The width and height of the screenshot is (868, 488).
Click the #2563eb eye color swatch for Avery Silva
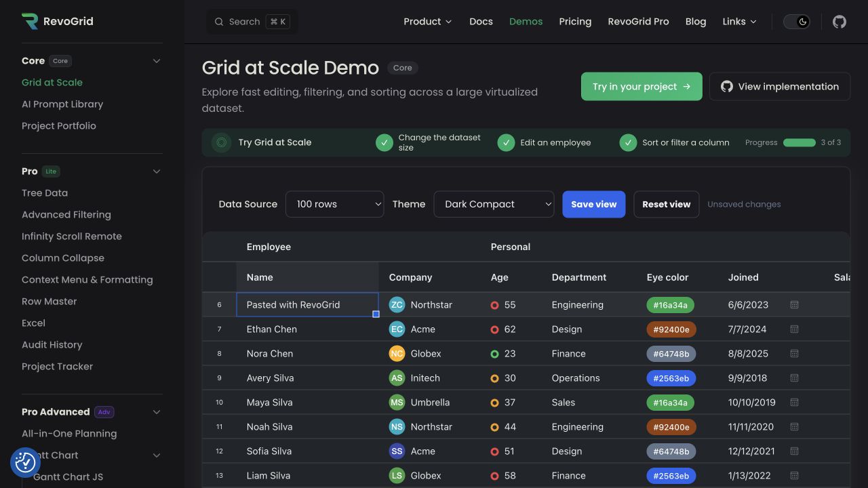coord(671,378)
